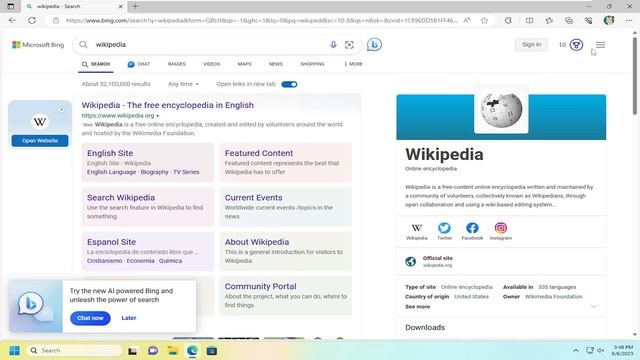Image resolution: width=640 pixels, height=360 pixels.
Task: Open Wikipedia - The free encyclopedia result
Action: [167, 105]
